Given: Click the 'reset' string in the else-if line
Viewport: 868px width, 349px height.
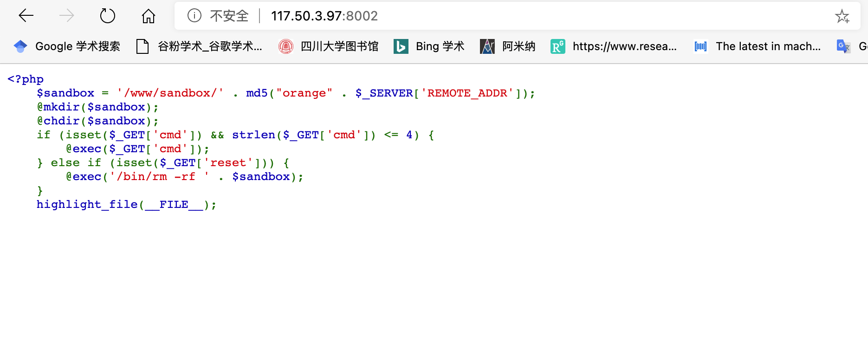Looking at the screenshot, I should pyautogui.click(x=228, y=163).
